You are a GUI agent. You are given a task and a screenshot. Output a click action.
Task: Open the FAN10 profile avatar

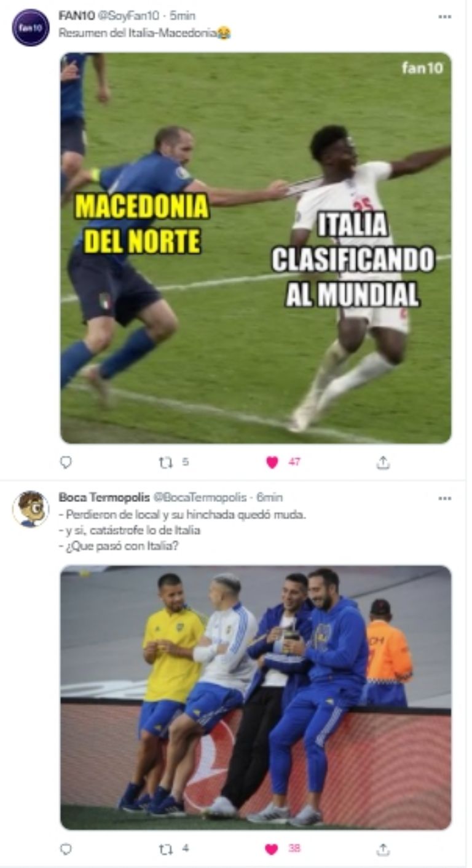pos(31,28)
